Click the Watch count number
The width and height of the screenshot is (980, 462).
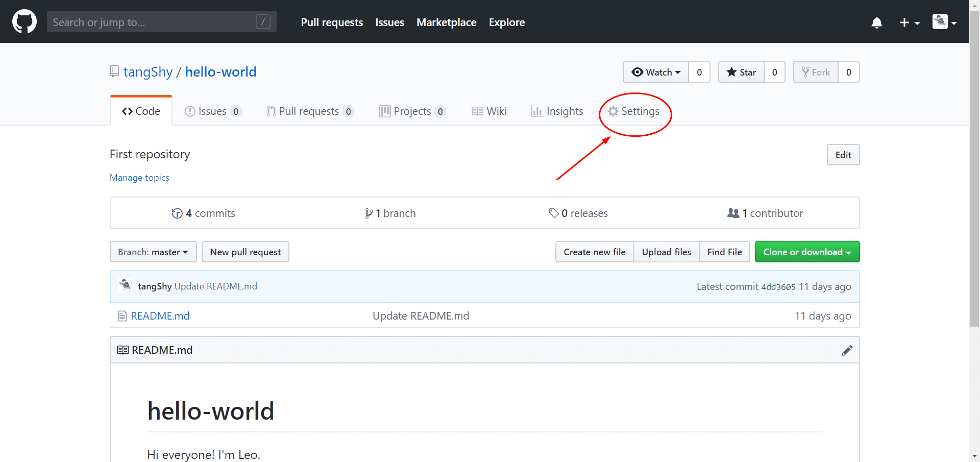[x=699, y=72]
